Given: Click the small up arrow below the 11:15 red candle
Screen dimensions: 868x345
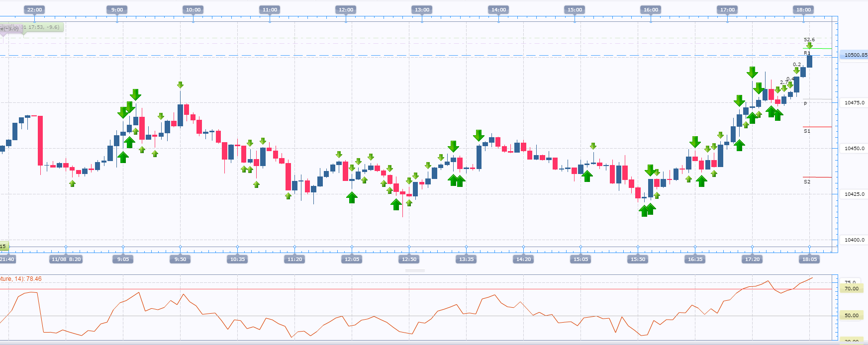Looking at the screenshot, I should point(288,196).
